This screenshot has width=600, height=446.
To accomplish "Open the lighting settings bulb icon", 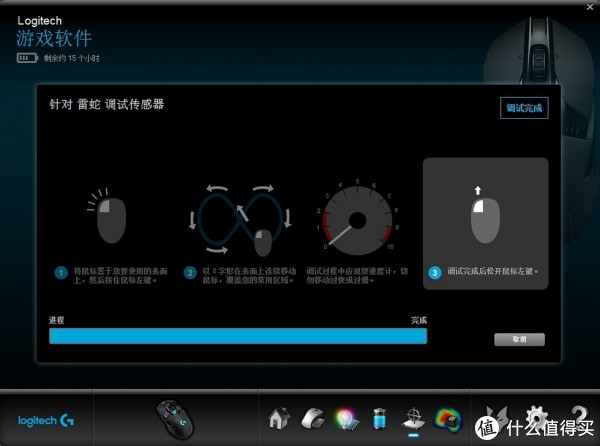I will pyautogui.click(x=347, y=419).
